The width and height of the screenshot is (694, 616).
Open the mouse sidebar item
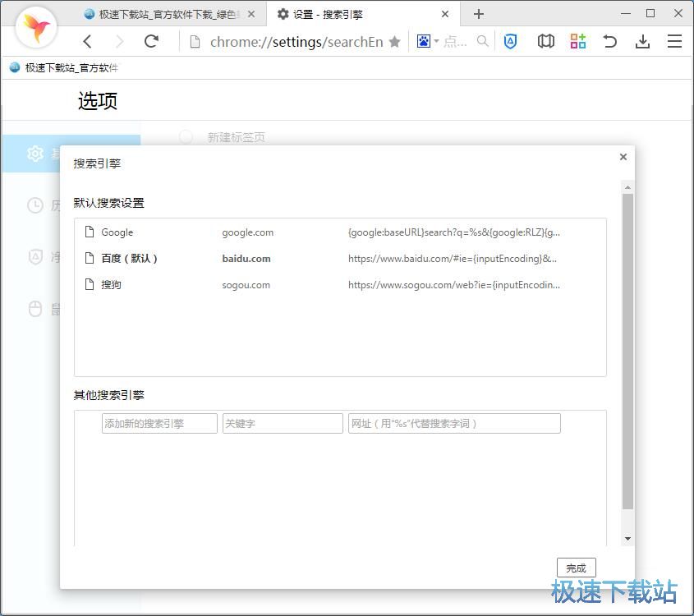click(35, 309)
